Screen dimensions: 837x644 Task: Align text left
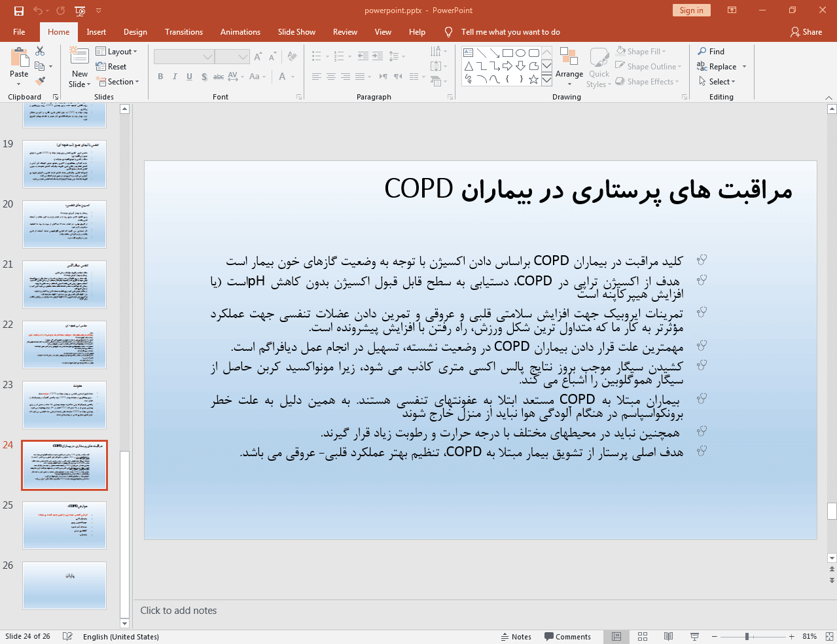(317, 77)
